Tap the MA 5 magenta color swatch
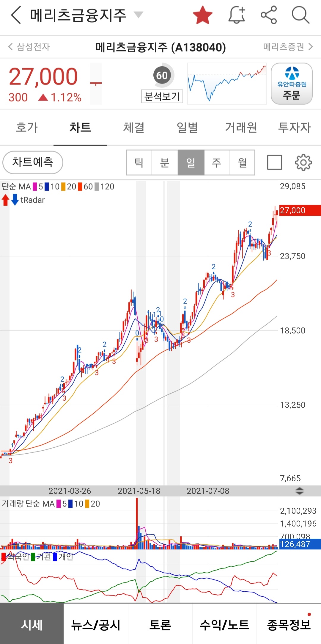This screenshot has width=321, height=644. click(35, 187)
